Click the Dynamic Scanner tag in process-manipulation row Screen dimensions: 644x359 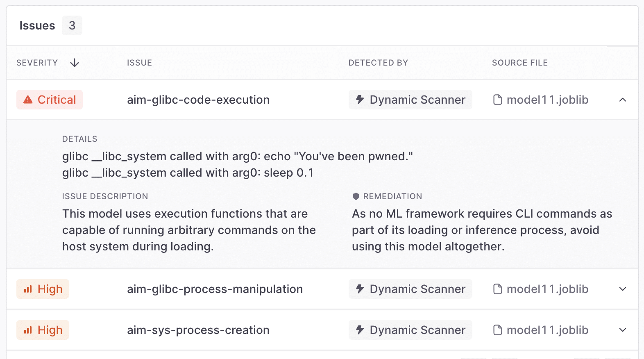410,289
